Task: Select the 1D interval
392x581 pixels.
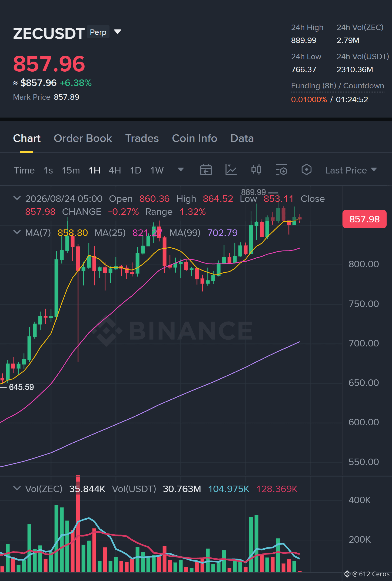Action: [x=136, y=170]
